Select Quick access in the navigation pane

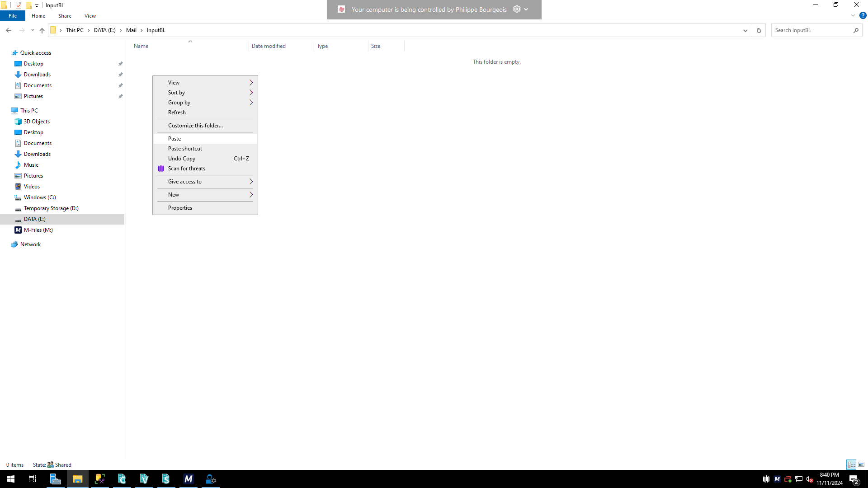[35, 53]
